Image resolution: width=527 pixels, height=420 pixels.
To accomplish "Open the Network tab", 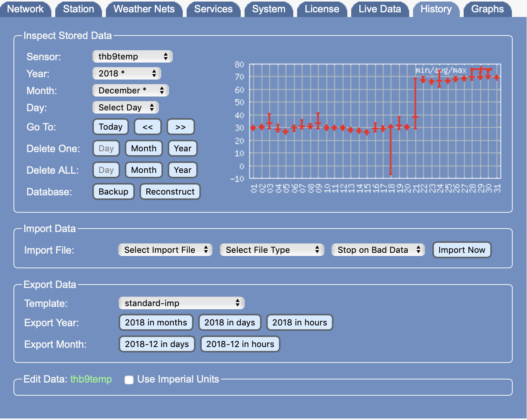I will (x=25, y=9).
